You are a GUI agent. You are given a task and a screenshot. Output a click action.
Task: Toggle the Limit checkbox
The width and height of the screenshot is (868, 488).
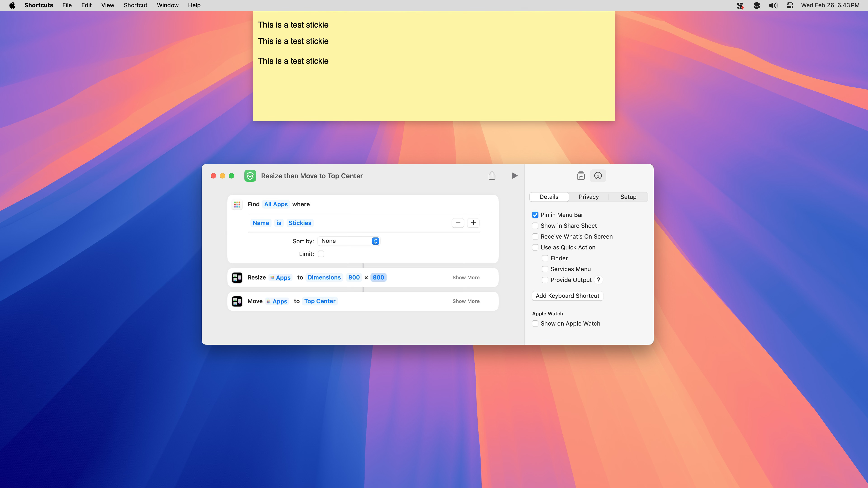[x=321, y=254]
